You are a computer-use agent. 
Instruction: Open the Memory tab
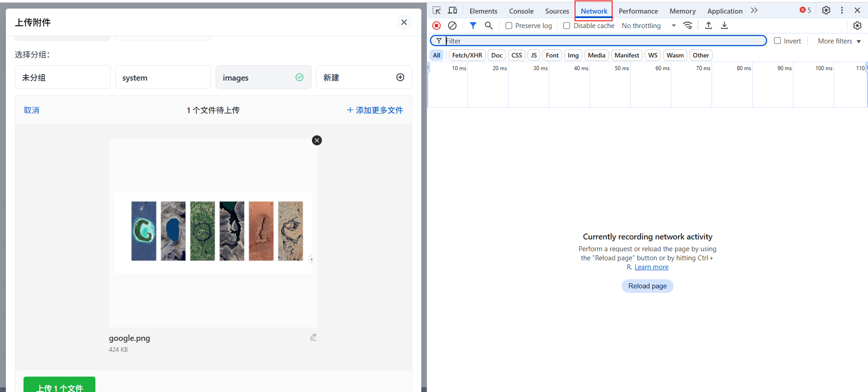click(682, 11)
